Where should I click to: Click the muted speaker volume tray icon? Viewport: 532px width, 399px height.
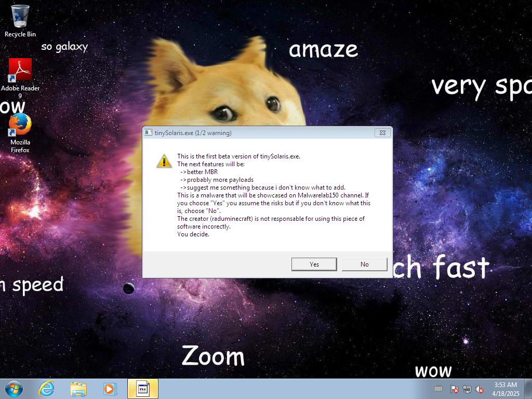[480, 389]
